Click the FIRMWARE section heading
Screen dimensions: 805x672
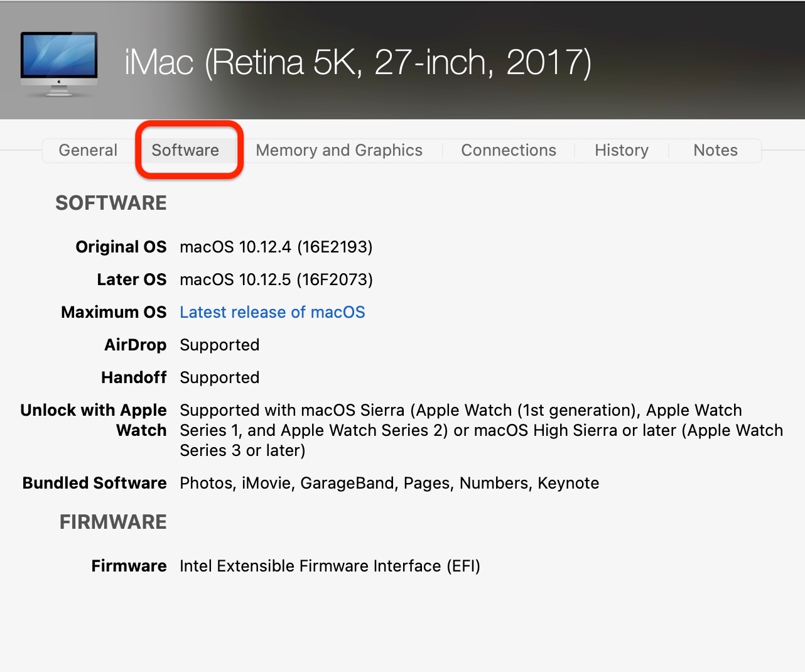[113, 522]
